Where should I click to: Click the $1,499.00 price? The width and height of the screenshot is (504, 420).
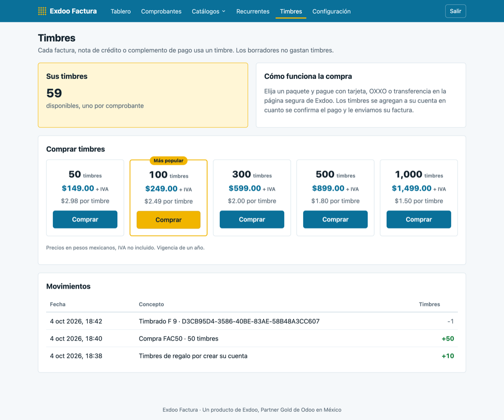(412, 188)
